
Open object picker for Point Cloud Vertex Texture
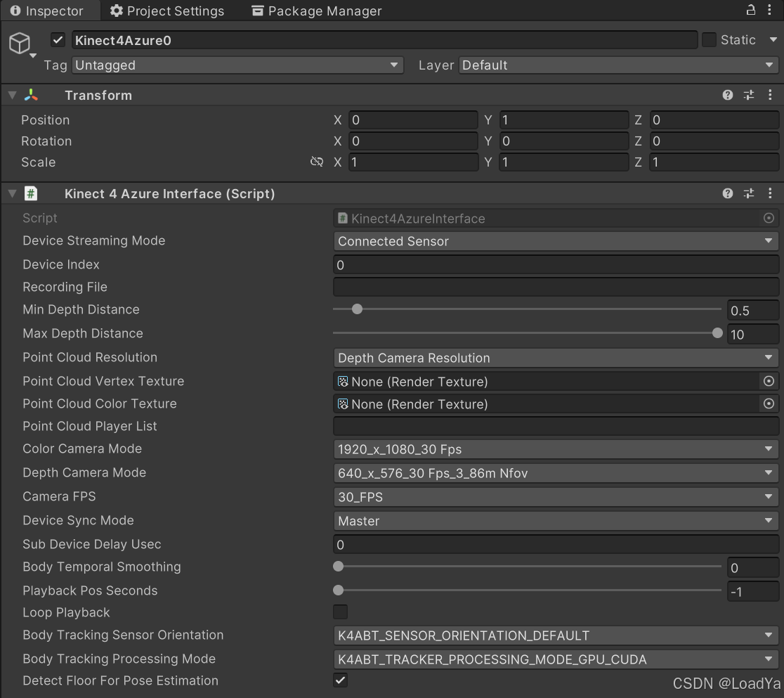coord(769,381)
